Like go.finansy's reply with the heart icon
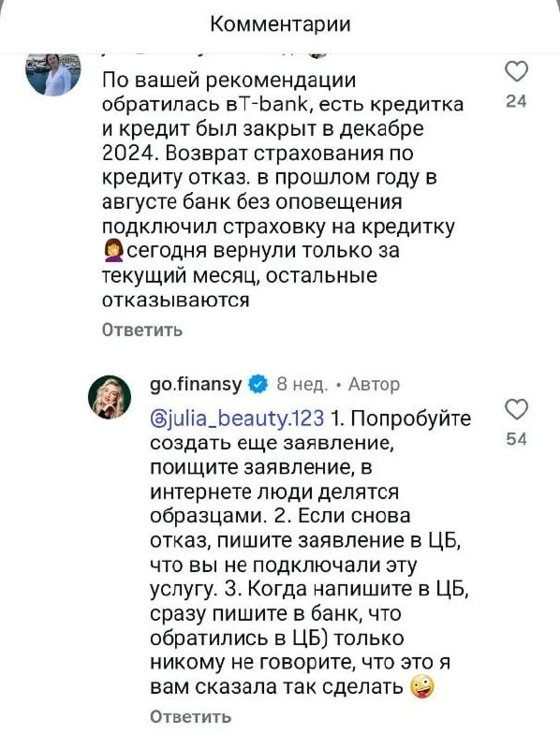This screenshot has width=560, height=749. point(516,409)
